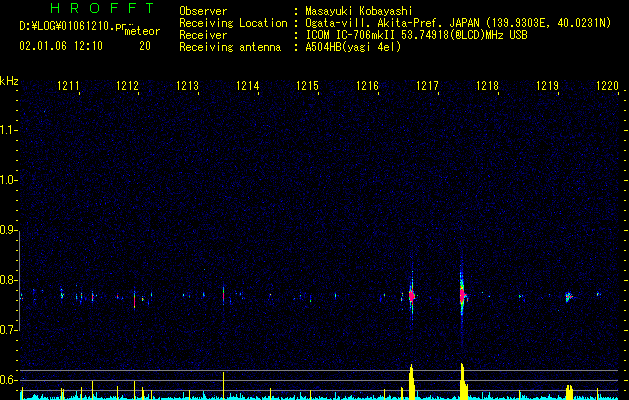Click the HROFFT title text

click(x=103, y=8)
